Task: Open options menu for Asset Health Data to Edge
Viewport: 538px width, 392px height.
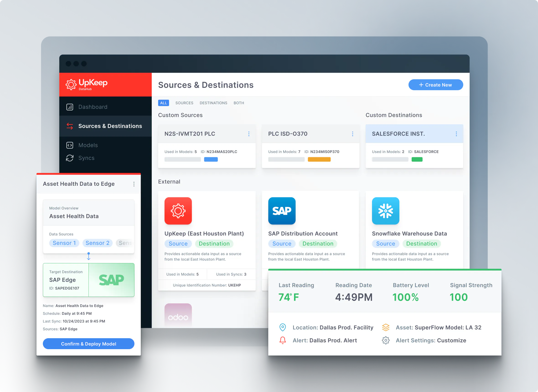Action: 134,184
